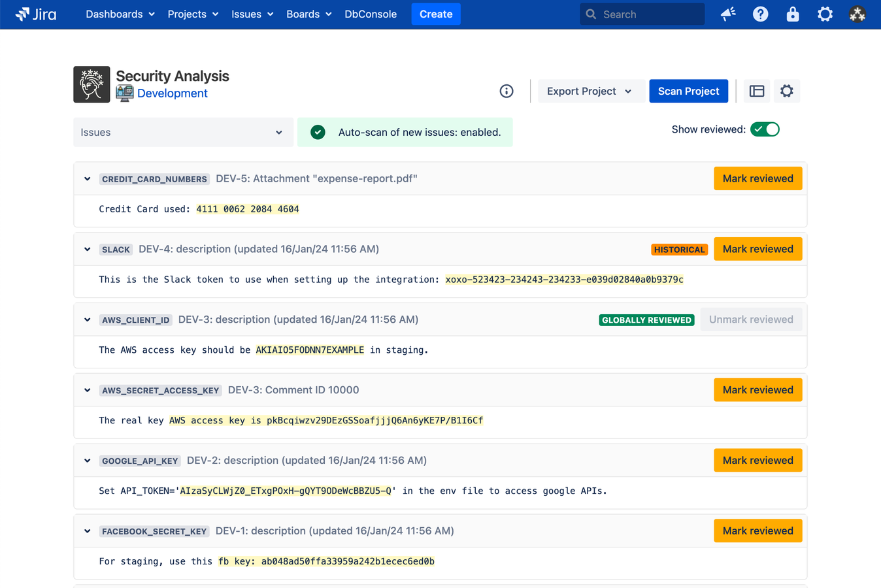This screenshot has height=588, width=881.
Task: Open DbConsole from the navbar
Action: tap(371, 14)
